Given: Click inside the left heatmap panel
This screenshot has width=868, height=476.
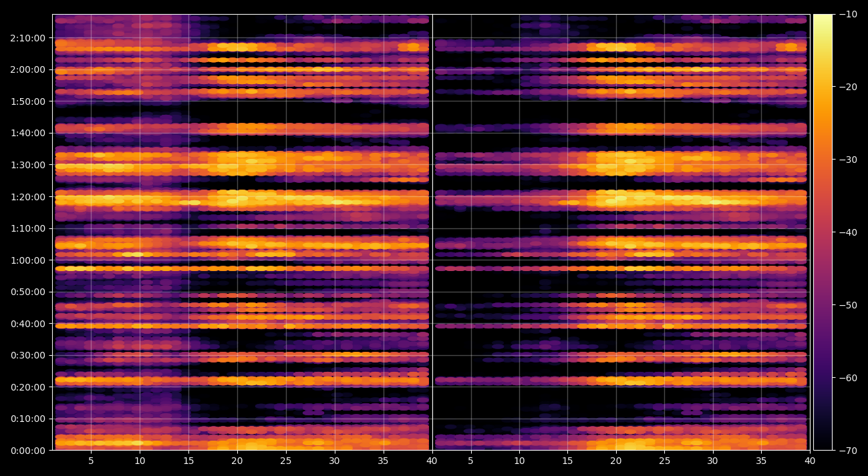Looking at the screenshot, I should [x=242, y=232].
